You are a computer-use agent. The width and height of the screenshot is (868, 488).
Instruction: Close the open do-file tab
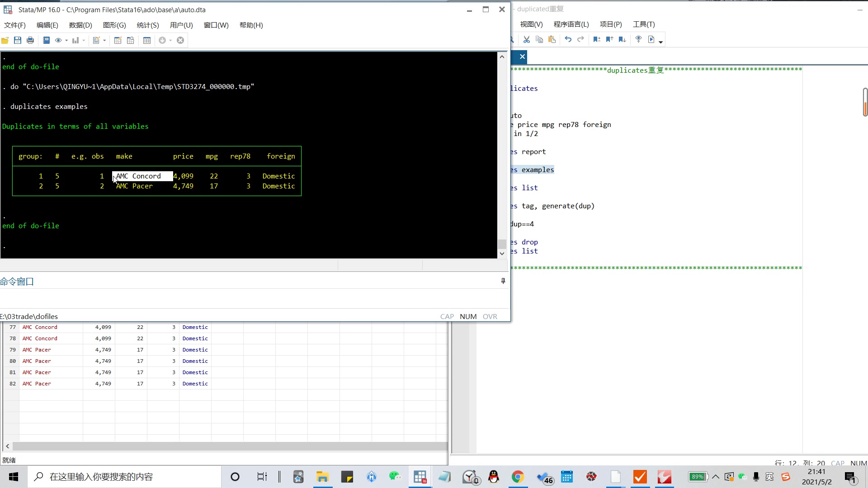coord(522,56)
